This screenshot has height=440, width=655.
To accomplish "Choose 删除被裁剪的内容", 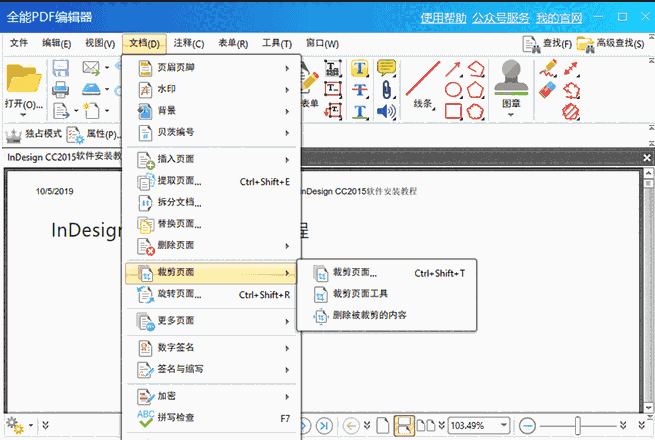I will click(x=387, y=315).
